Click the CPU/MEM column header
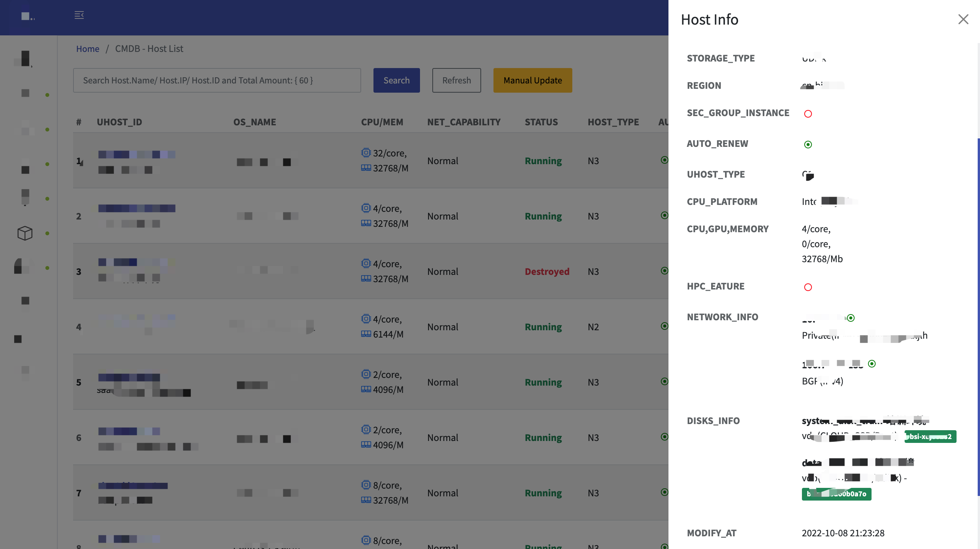Image resolution: width=980 pixels, height=549 pixels. click(x=382, y=122)
